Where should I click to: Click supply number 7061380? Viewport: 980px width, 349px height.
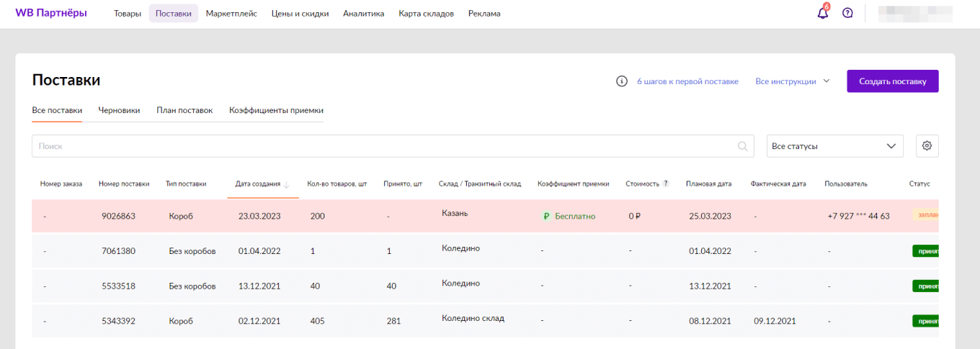pyautogui.click(x=118, y=251)
